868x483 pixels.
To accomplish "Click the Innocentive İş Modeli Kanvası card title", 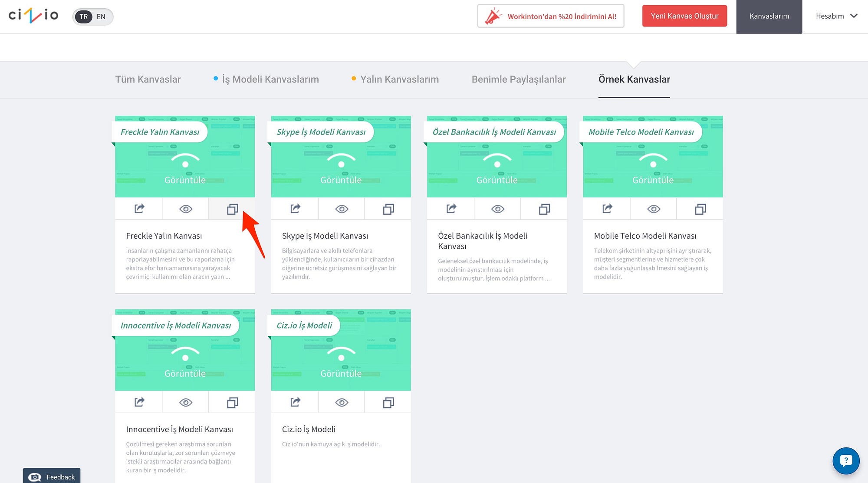I will (179, 429).
